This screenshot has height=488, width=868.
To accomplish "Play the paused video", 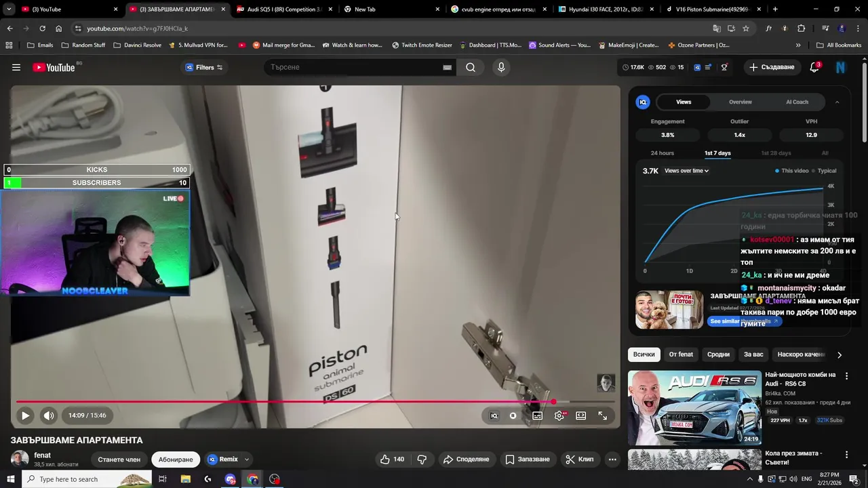I will [25, 415].
